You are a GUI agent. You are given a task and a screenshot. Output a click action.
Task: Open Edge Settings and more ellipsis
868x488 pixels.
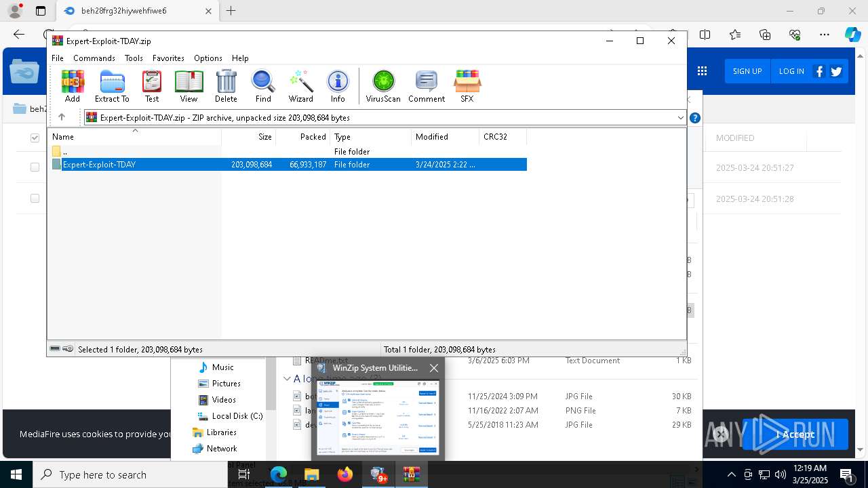[x=825, y=35]
